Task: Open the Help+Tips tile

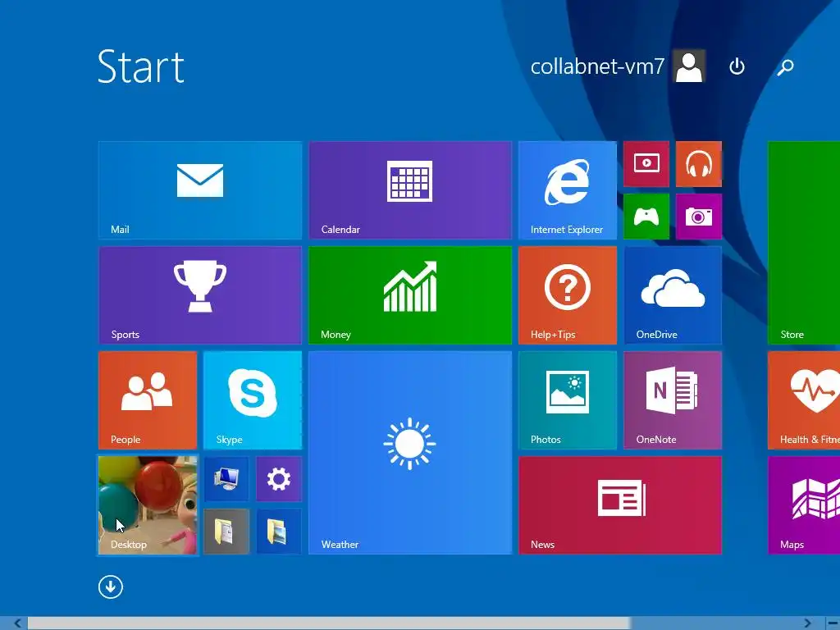Action: (568, 295)
